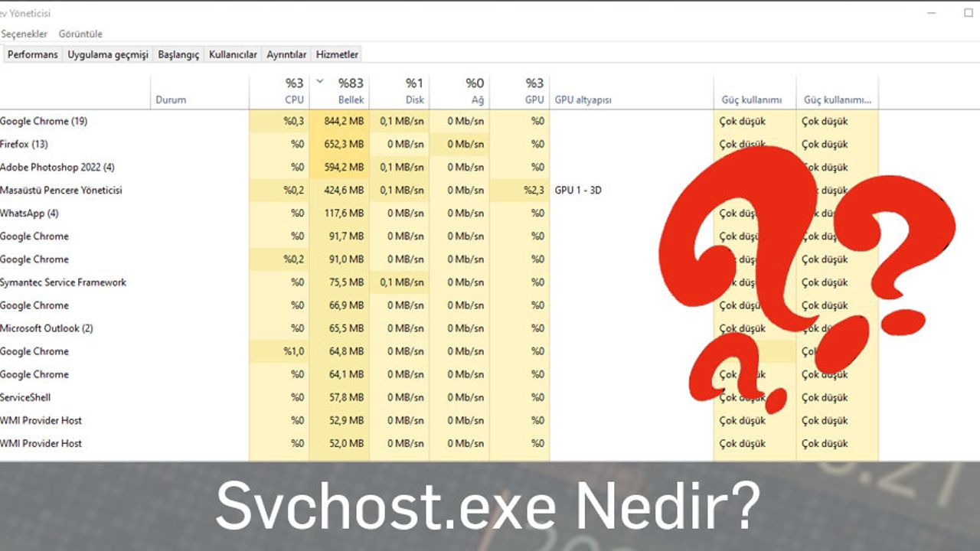This screenshot has width=980, height=551.
Task: Switch to the Kullanıcılar tab
Action: [x=233, y=54]
